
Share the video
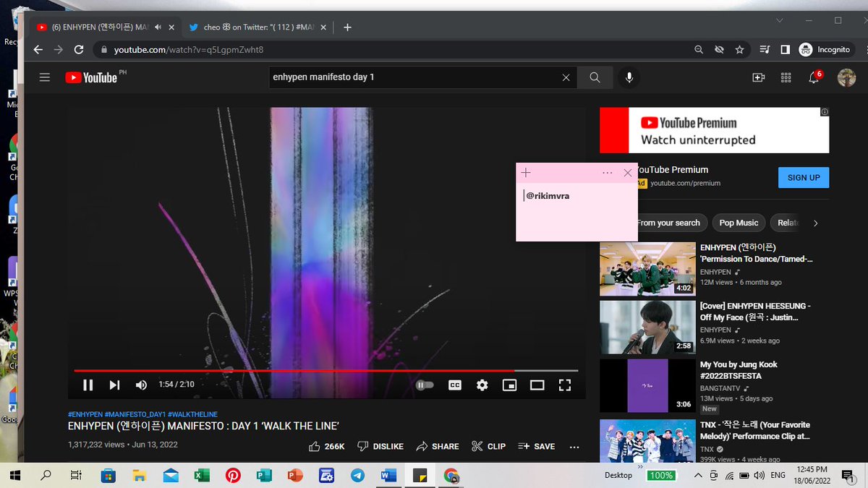click(x=438, y=447)
